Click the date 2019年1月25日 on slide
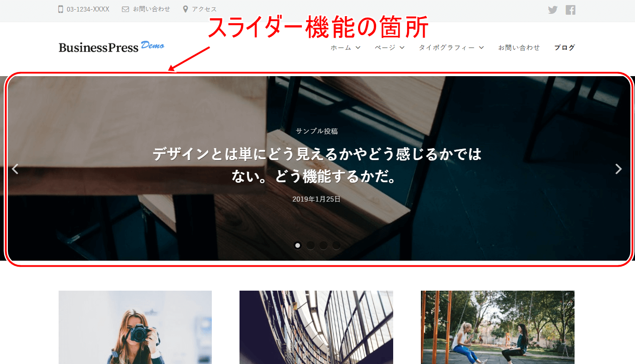 pyautogui.click(x=316, y=199)
